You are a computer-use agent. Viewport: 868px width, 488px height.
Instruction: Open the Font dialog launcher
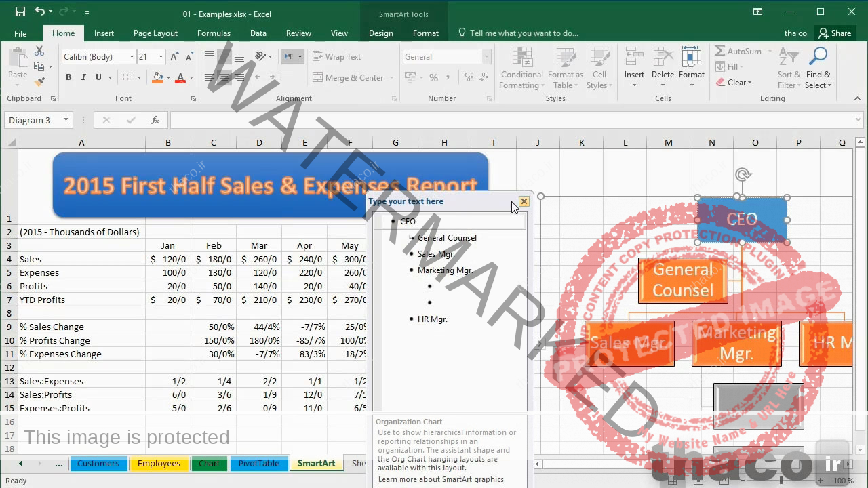point(193,99)
